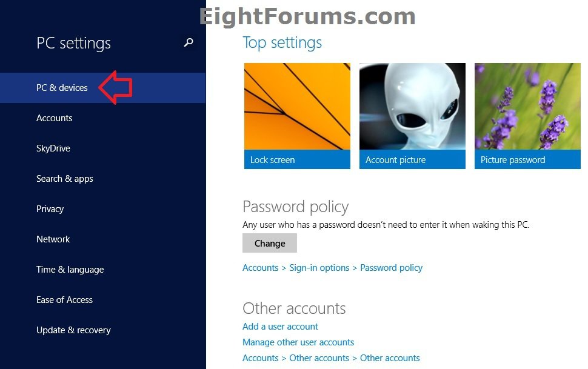Screen dimensions: 588x369
Task: Open Time & language settings
Action: click(x=103, y=270)
